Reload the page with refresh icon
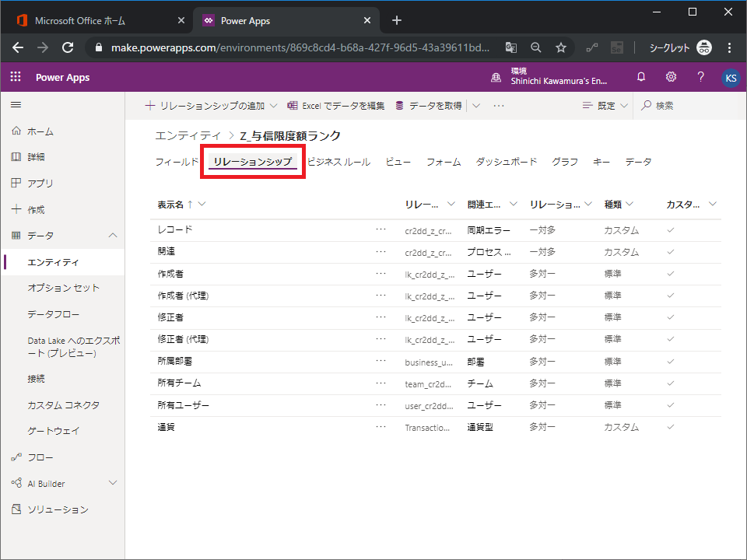Viewport: 747px width, 560px height. click(68, 47)
